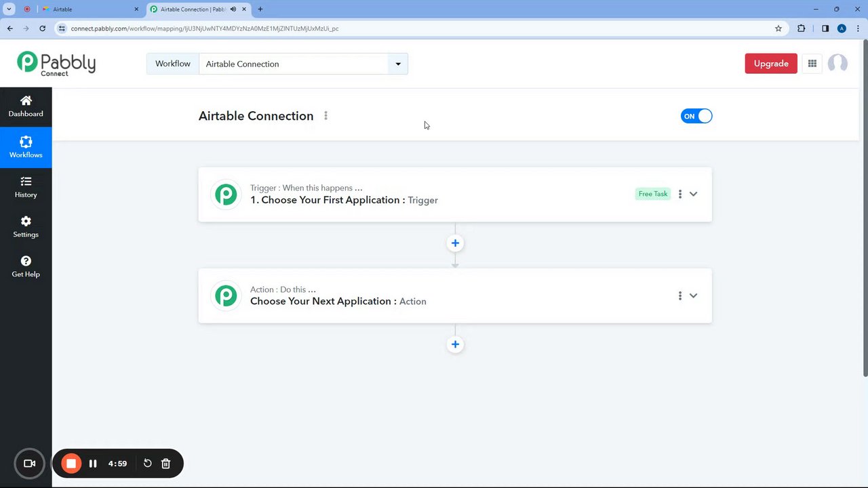Open the apps grid icon in header
The width and height of the screenshot is (868, 488).
[x=812, y=64]
